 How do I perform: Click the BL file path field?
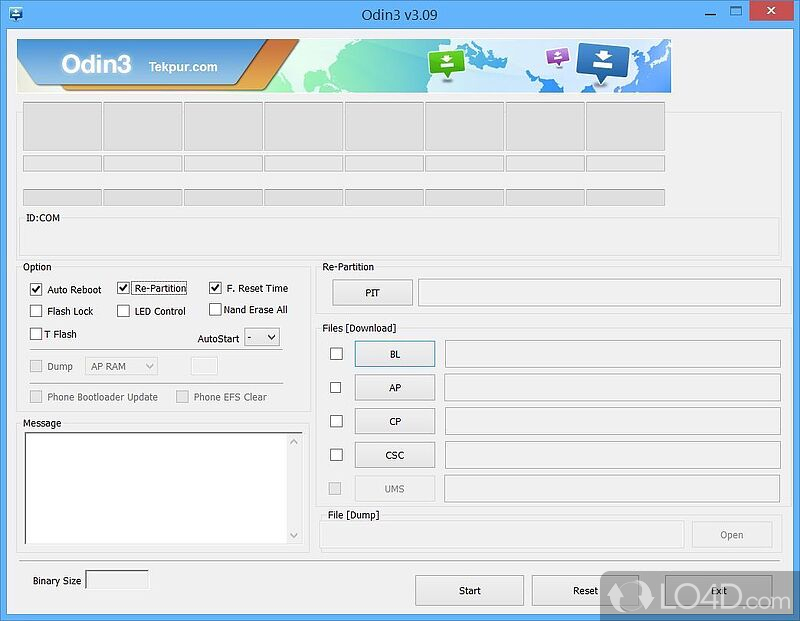[613, 354]
